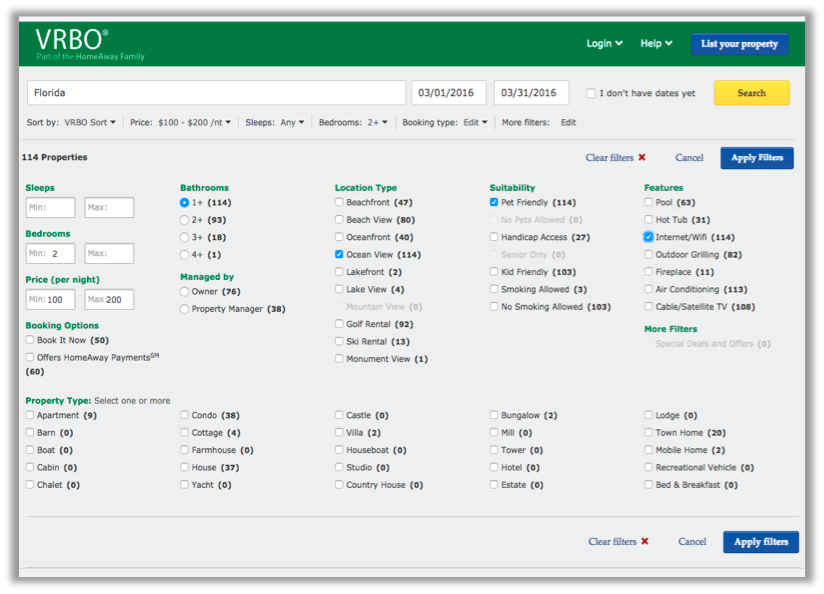
Task: Check Oceanfront location type
Action: pyautogui.click(x=339, y=237)
